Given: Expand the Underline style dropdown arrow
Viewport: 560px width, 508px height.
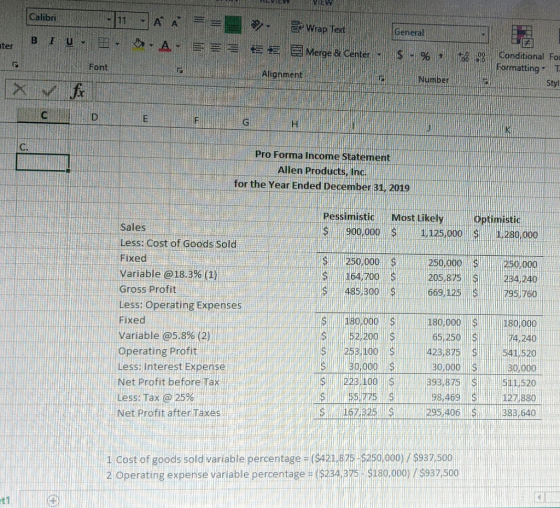Looking at the screenshot, I should pyautogui.click(x=83, y=43).
